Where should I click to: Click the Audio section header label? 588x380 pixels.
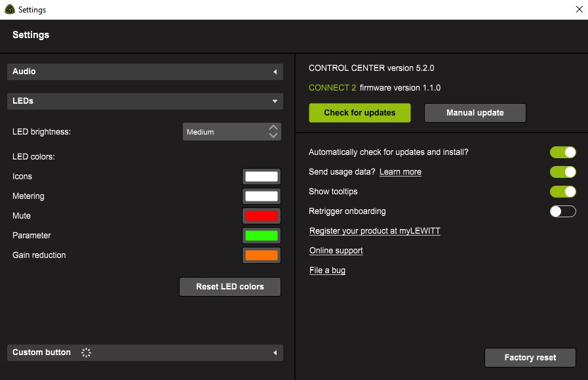(24, 72)
